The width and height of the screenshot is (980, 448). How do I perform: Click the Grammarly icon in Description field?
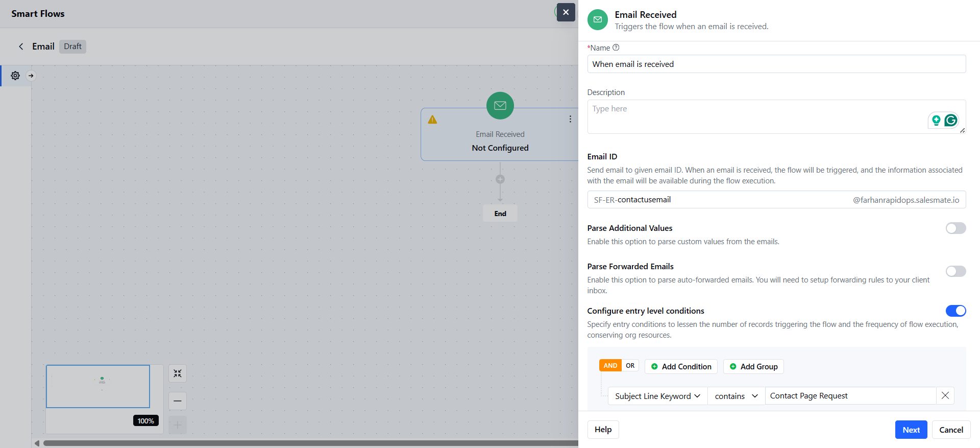click(x=951, y=120)
